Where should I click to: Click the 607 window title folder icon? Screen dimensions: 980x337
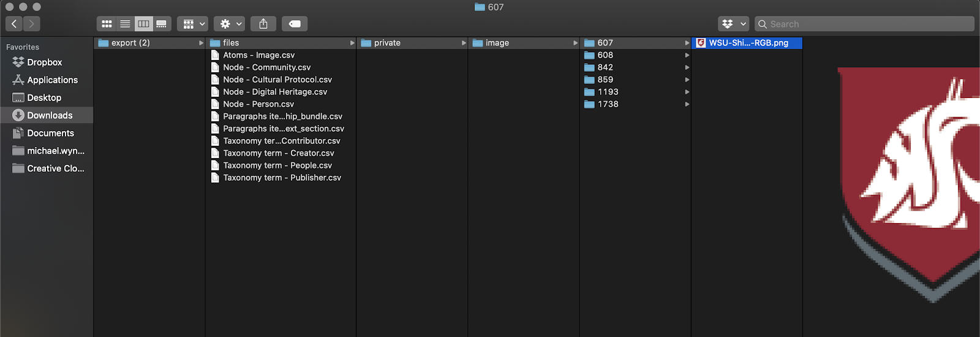[x=480, y=7]
